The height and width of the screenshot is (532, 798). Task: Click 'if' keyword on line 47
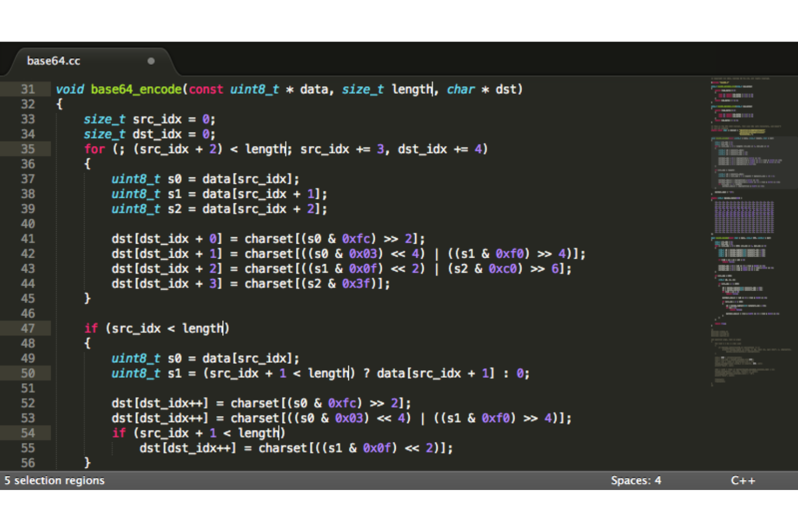point(91,328)
